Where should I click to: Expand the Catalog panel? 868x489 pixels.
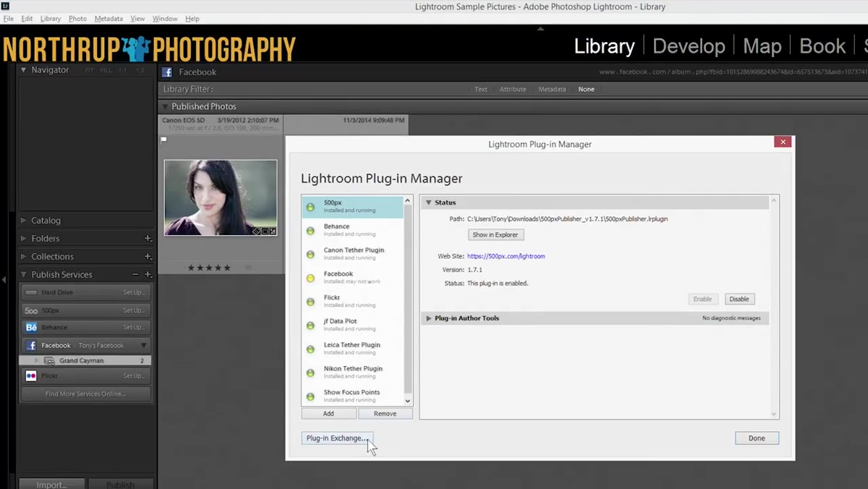tap(23, 221)
